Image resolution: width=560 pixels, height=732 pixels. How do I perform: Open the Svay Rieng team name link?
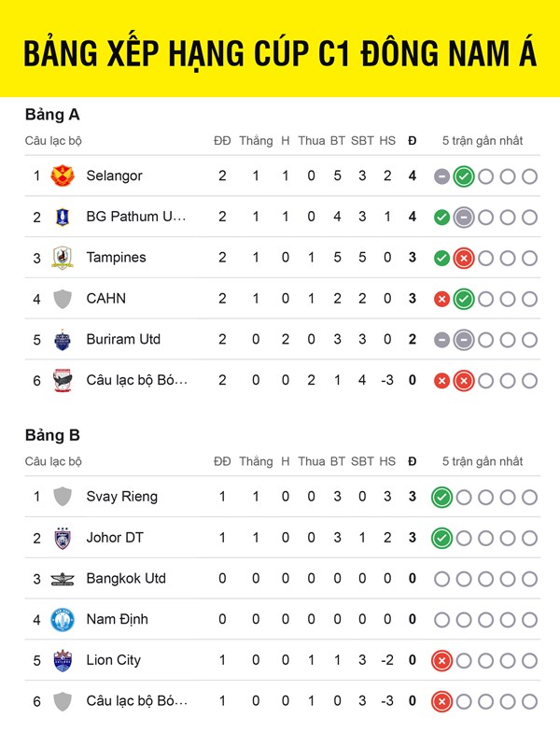point(121,497)
